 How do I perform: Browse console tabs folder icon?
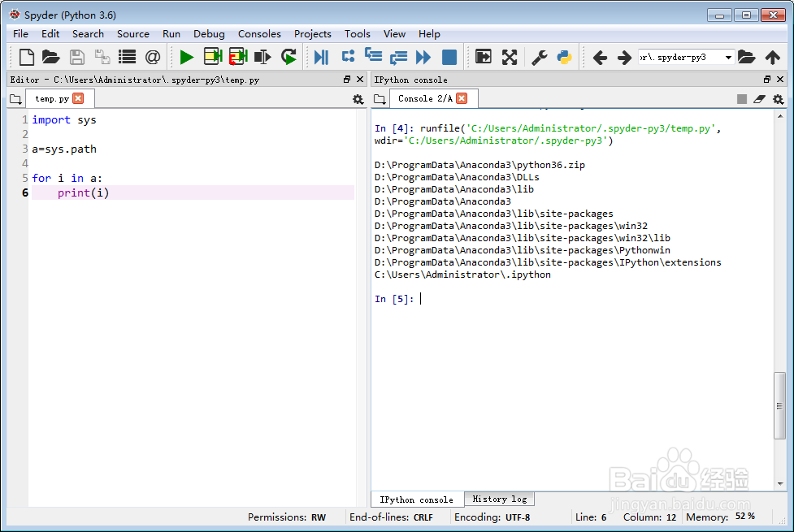(380, 99)
